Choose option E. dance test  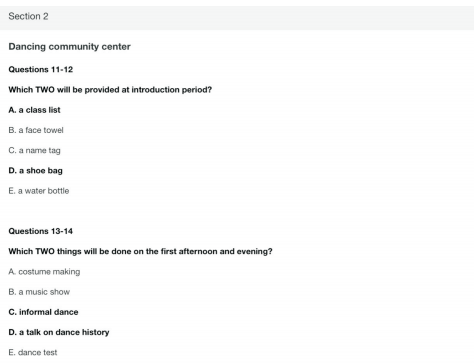tap(33, 352)
